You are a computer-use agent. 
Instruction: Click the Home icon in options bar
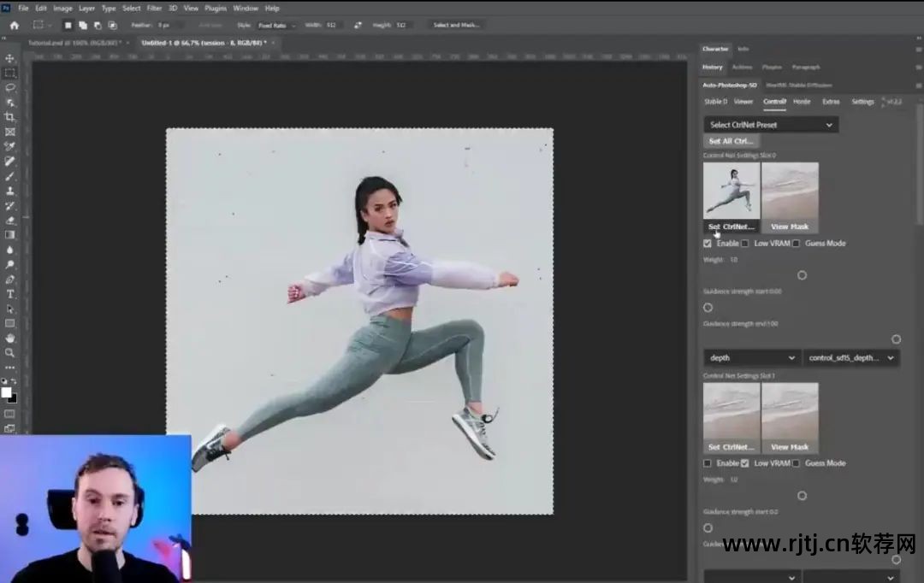pos(14,25)
